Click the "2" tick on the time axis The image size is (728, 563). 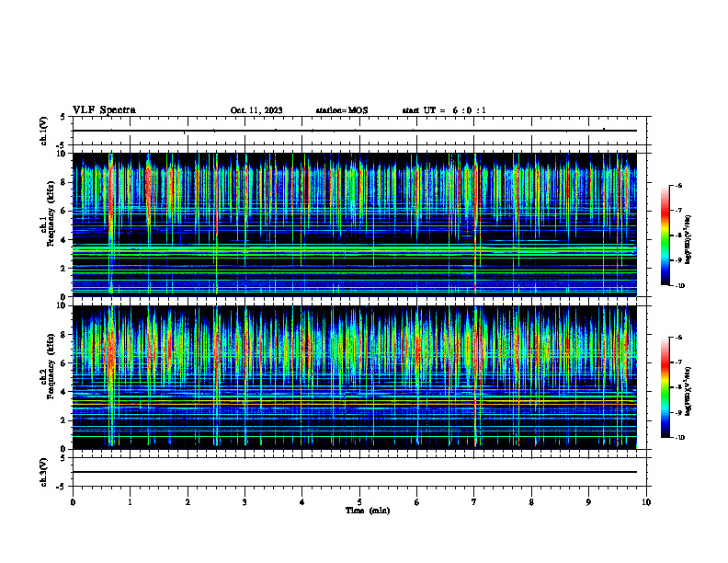(188, 502)
